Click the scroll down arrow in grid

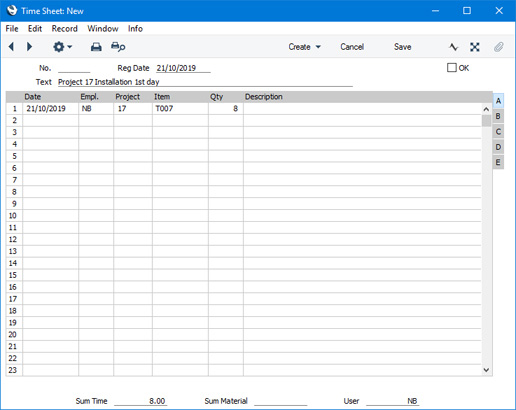coord(486,370)
